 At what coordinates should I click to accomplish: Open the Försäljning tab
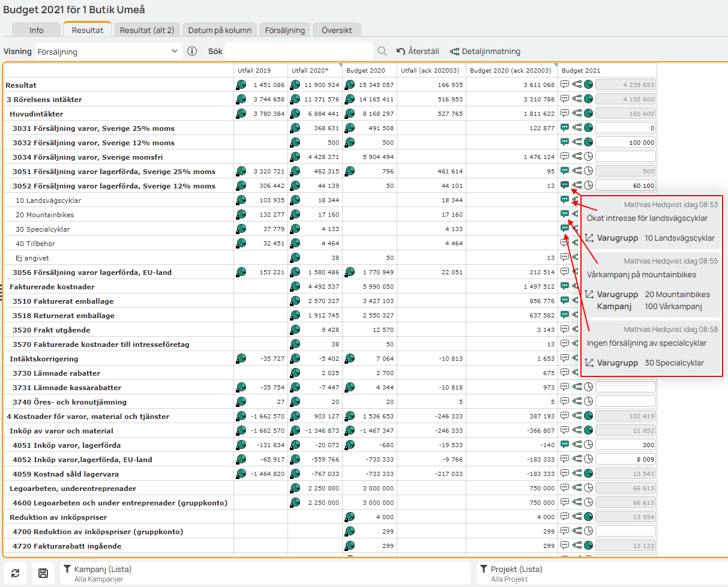coord(285,30)
